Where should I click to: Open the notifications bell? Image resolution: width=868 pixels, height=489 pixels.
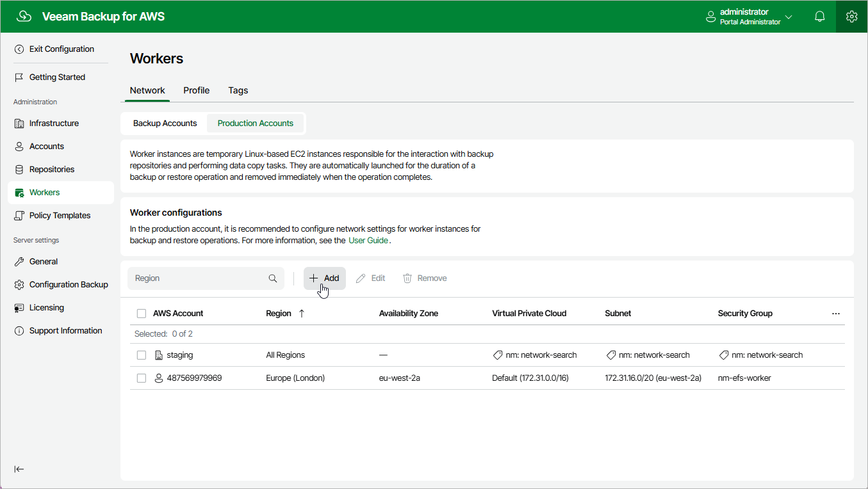click(x=820, y=17)
